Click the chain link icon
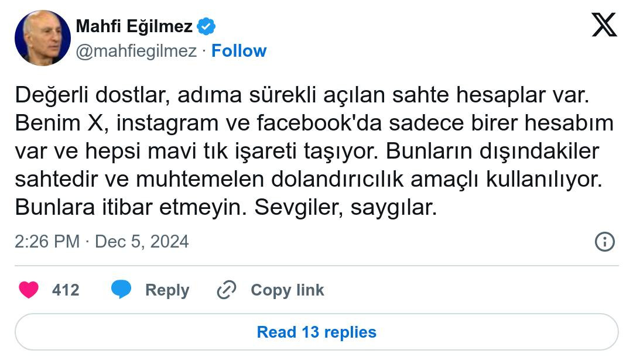Image resolution: width=633 pixels, height=364 pixels. pos(226,290)
